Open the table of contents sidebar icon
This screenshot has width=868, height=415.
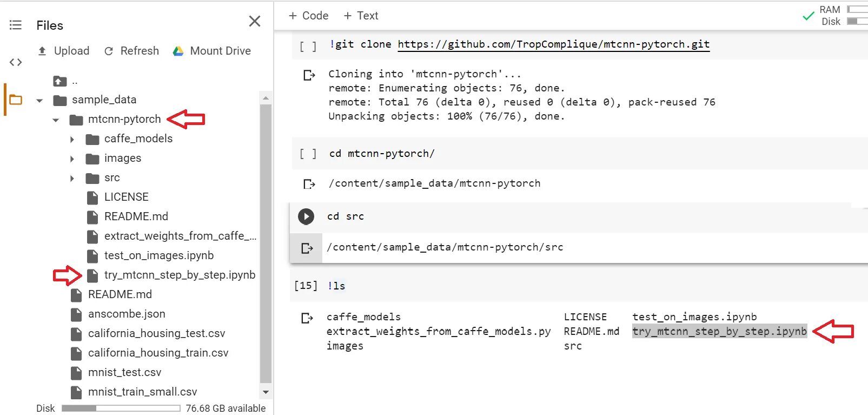click(x=16, y=25)
